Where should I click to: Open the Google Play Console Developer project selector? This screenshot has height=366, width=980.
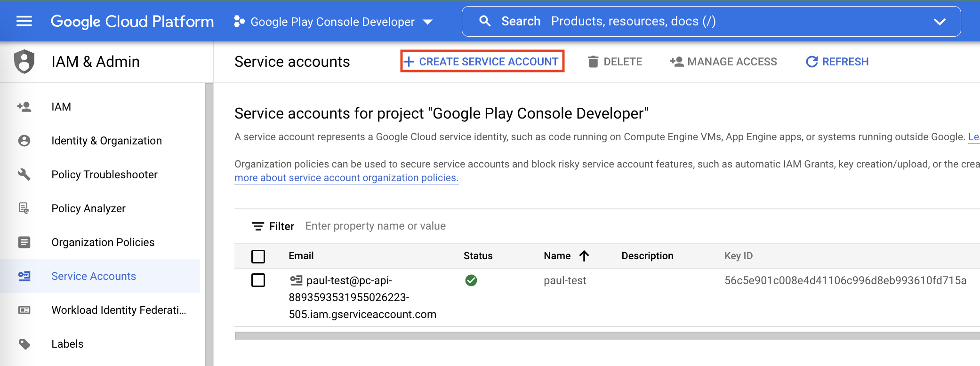[333, 22]
